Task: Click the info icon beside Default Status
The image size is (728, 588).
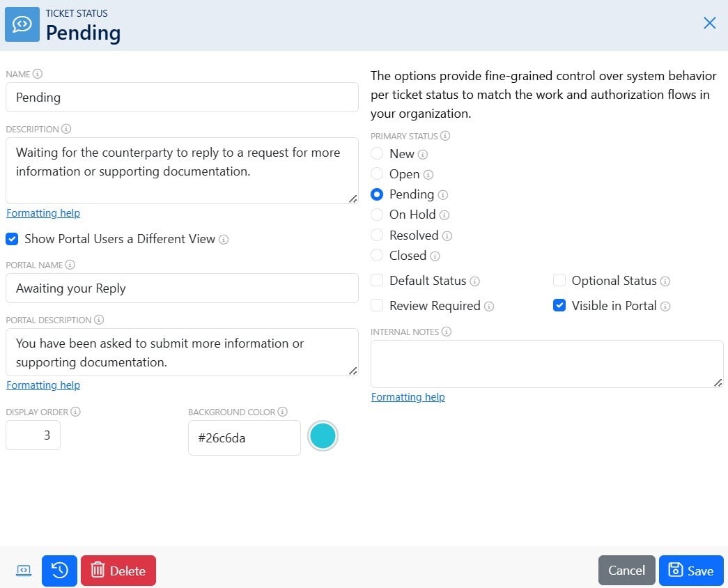Action: (474, 281)
